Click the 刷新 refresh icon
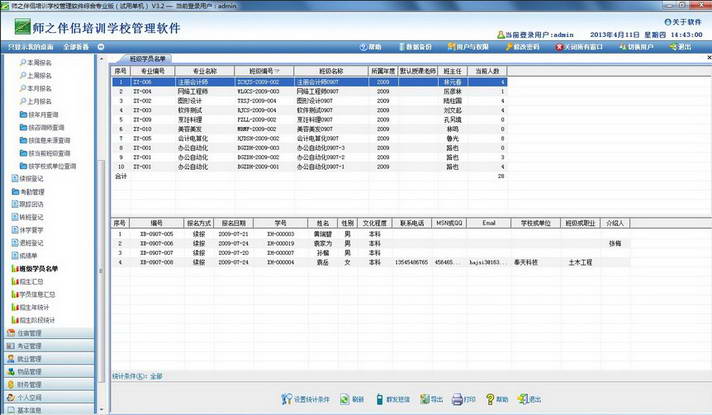Viewport: 712px width, 415px height. pos(345,399)
